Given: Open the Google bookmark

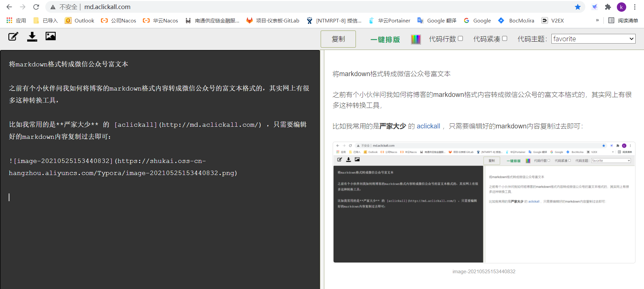Looking at the screenshot, I should (477, 20).
